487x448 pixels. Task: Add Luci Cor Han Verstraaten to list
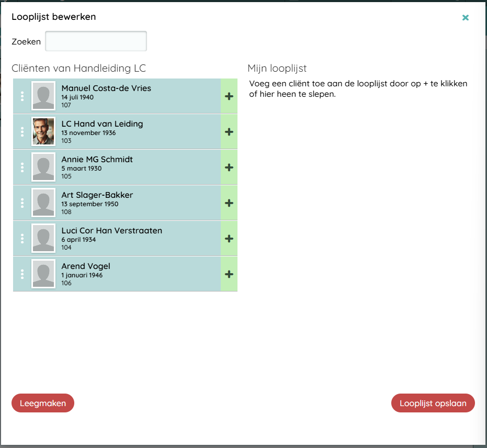(x=229, y=239)
